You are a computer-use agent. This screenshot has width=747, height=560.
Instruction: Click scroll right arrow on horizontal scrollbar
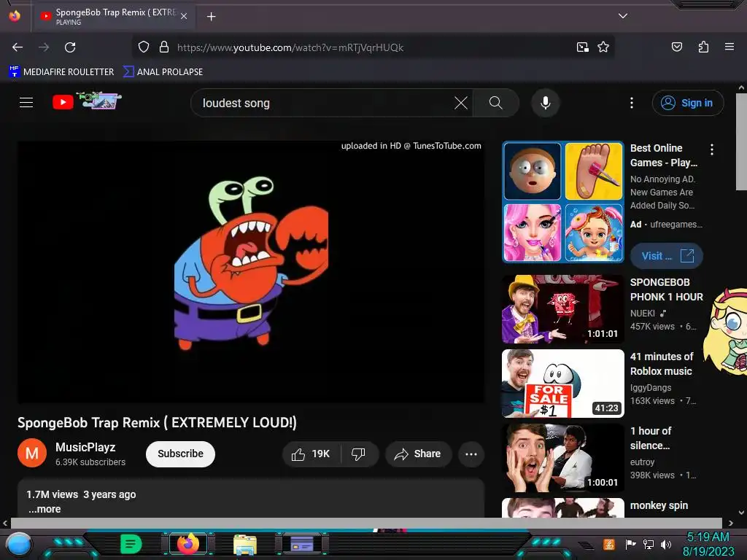(x=730, y=523)
